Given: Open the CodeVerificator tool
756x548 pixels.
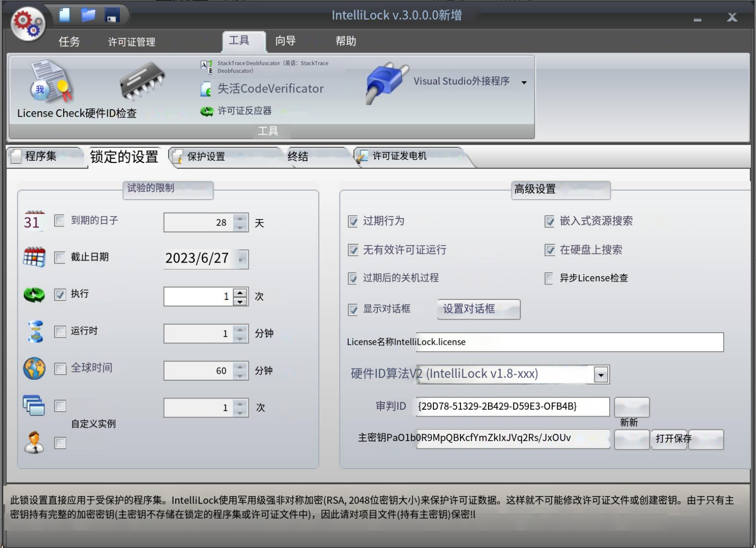Looking at the screenshot, I should 262,89.
